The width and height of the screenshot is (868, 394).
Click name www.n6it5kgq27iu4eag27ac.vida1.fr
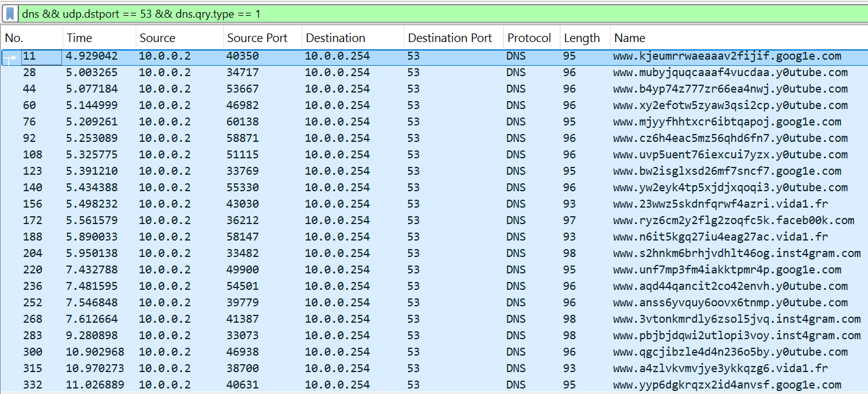pyautogui.click(x=720, y=237)
